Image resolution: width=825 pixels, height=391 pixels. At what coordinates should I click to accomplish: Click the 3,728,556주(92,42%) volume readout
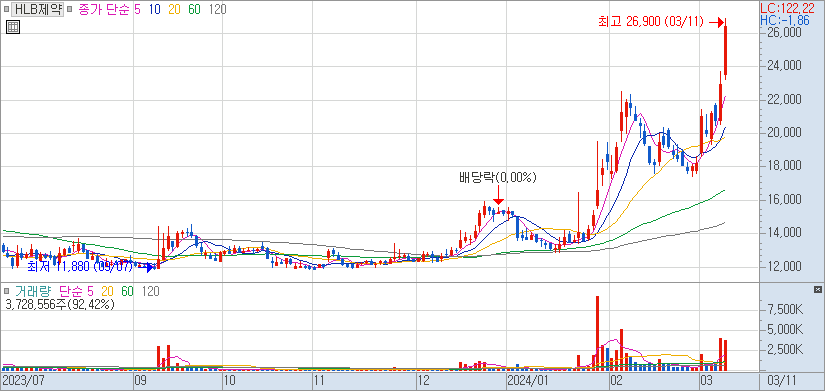click(60, 304)
